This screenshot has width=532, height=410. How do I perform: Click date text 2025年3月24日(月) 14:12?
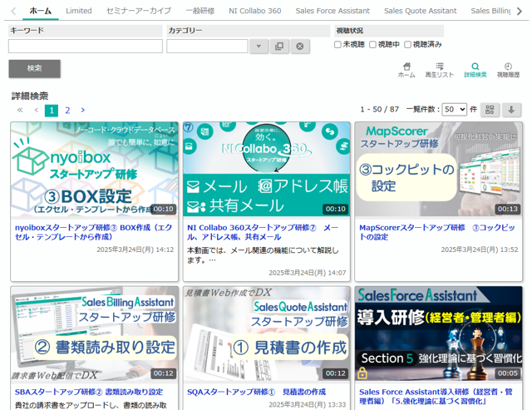tap(135, 249)
